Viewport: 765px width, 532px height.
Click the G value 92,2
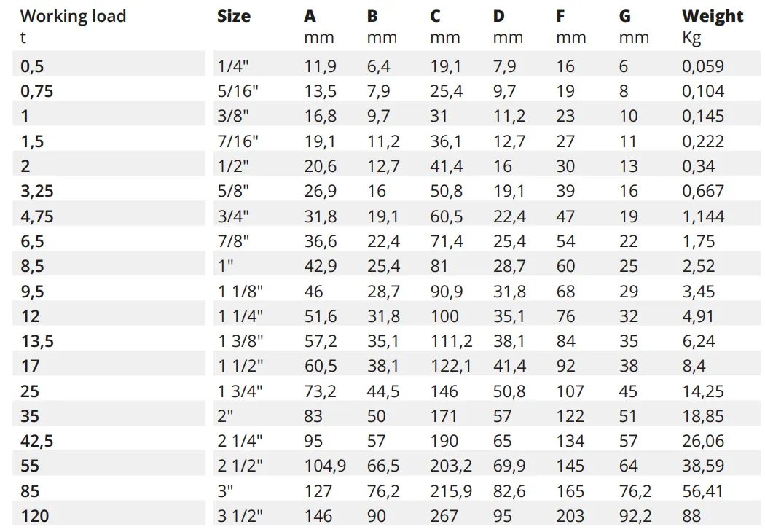635,516
